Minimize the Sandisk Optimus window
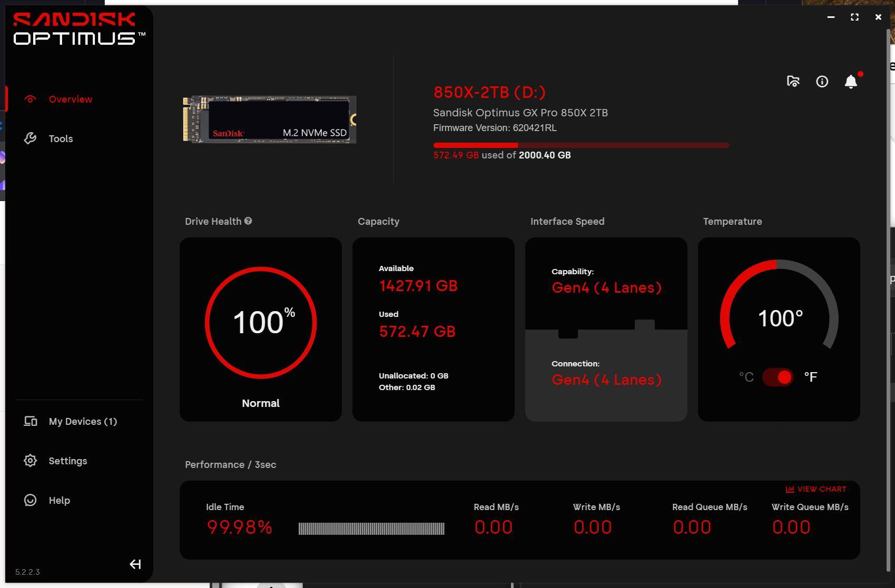895x588 pixels. (x=831, y=17)
